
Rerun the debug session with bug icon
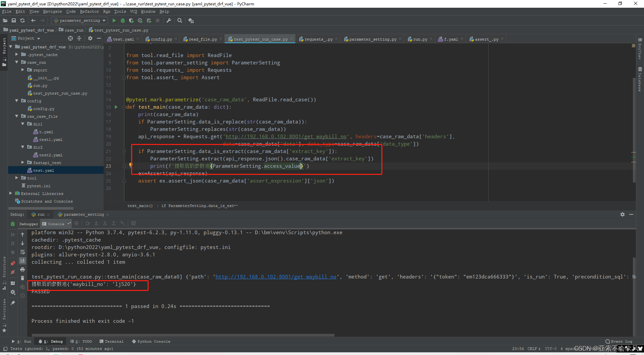13,224
